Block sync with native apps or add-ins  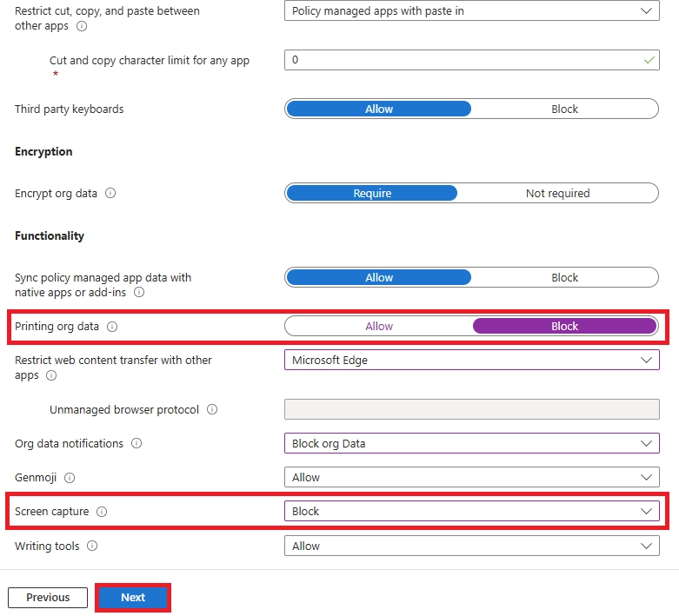(x=564, y=277)
